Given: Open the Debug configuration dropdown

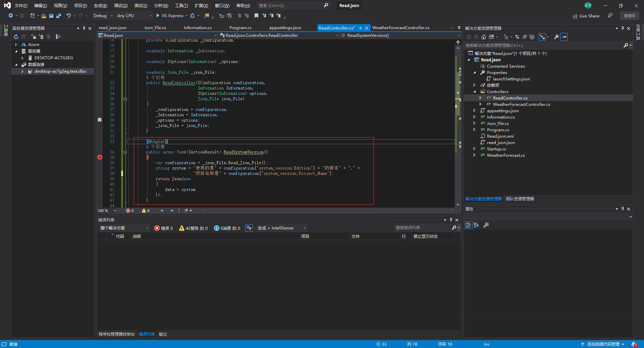Looking at the screenshot, I should click(x=103, y=16).
